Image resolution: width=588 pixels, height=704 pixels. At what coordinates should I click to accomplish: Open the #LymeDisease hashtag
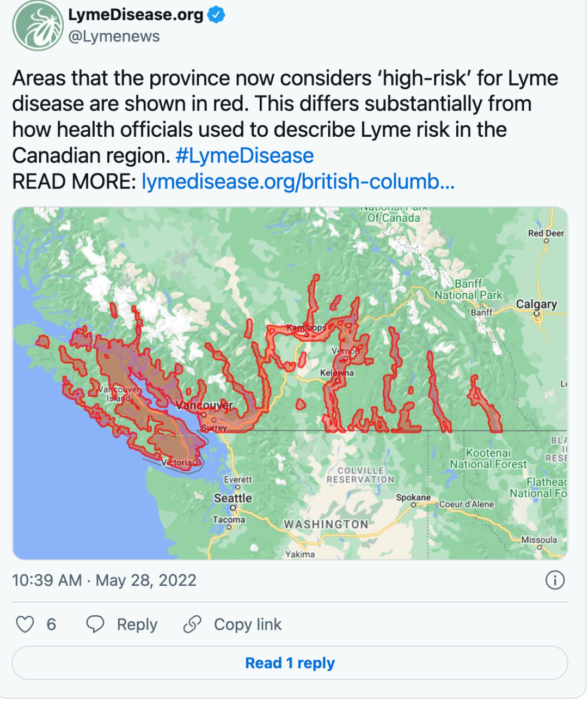click(244, 156)
